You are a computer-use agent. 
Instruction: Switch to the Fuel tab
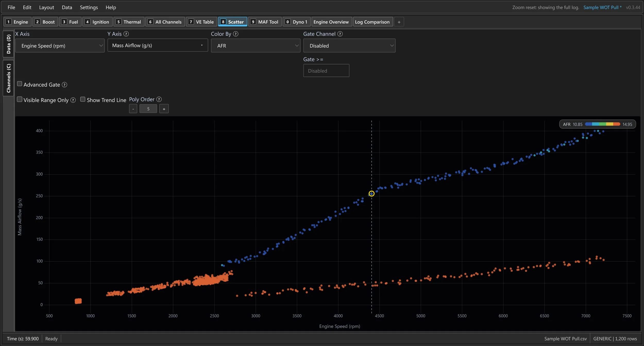(x=70, y=22)
